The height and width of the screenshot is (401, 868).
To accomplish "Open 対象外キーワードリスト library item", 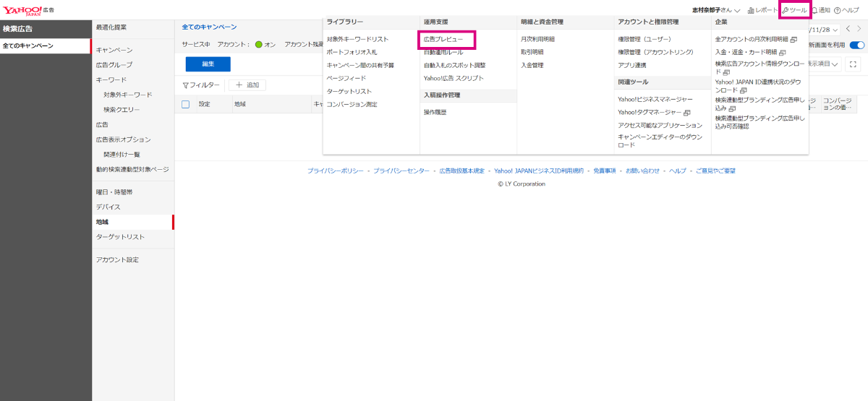I will tap(357, 38).
